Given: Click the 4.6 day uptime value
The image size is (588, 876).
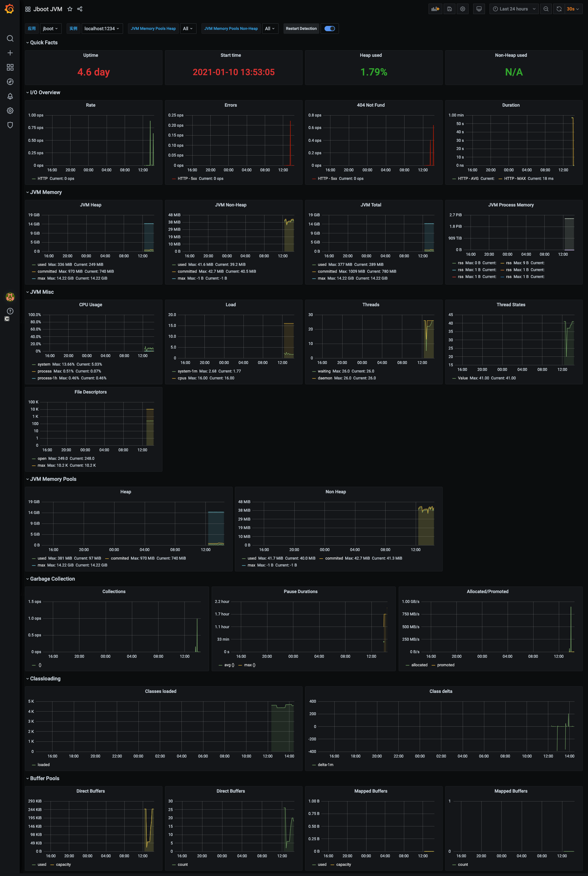Looking at the screenshot, I should click(x=94, y=72).
